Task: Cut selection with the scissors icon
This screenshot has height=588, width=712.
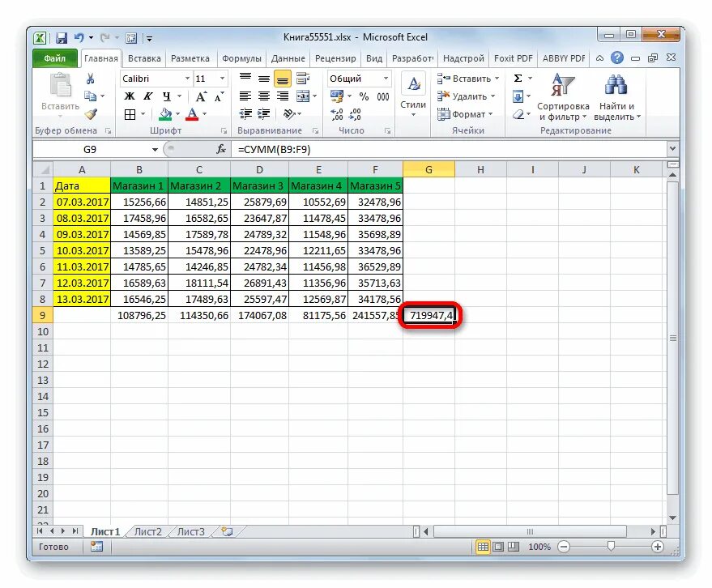Action: click(x=91, y=79)
